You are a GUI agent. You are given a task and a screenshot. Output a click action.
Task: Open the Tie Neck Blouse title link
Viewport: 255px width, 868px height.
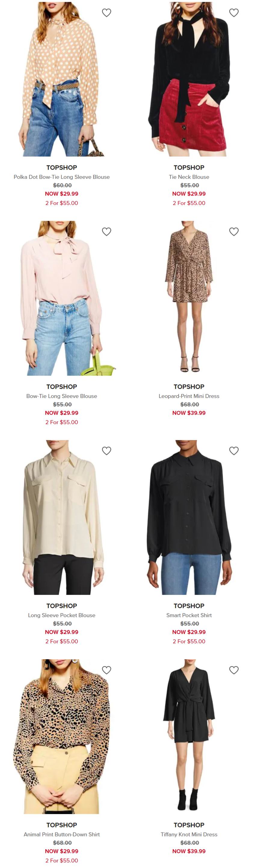tap(189, 177)
